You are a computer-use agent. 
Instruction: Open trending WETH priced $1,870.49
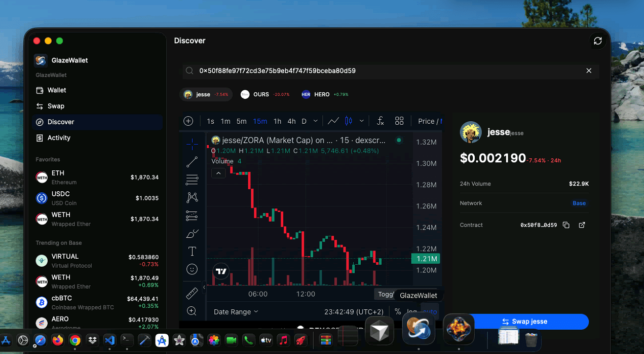pos(97,281)
